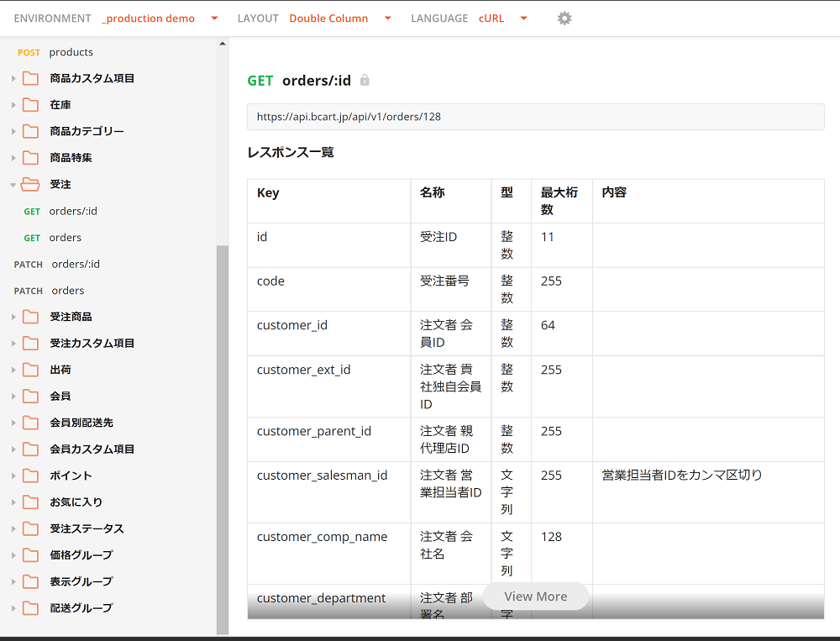Click the 受注カスタム項目 folder icon
This screenshot has width=840, height=641.
click(x=30, y=343)
